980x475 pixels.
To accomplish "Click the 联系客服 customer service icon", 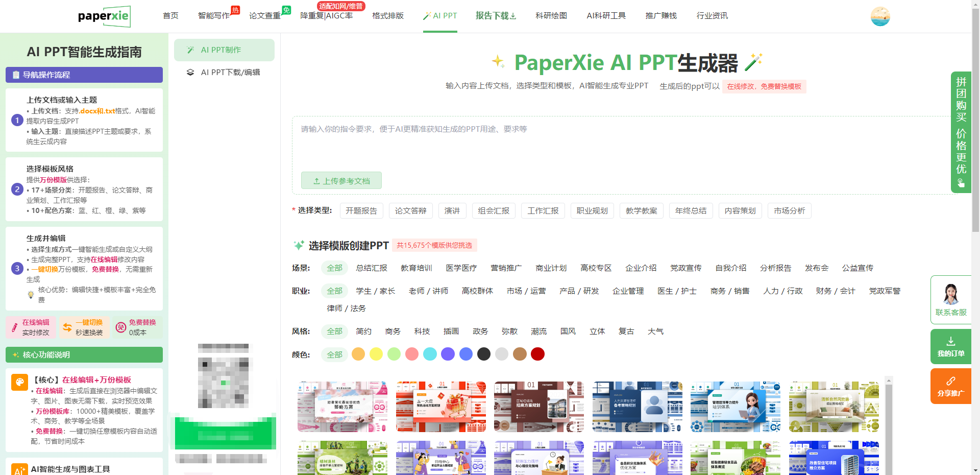I will pos(950,300).
